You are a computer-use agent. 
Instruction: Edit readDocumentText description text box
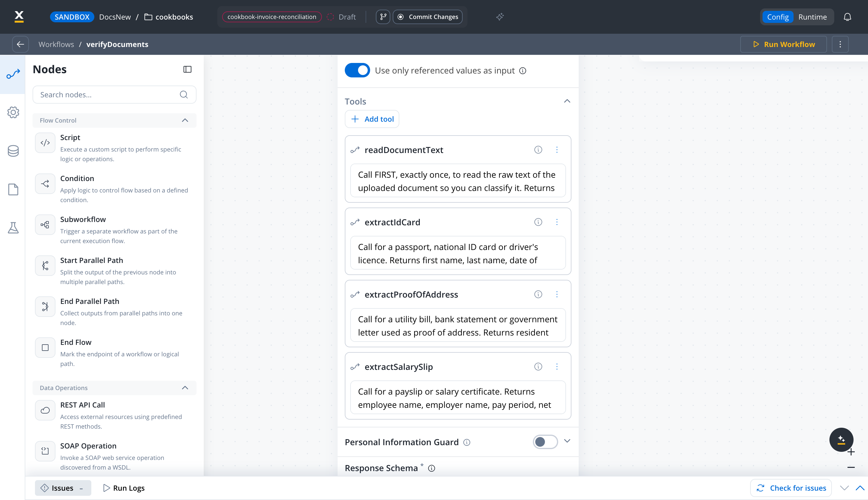458,181
